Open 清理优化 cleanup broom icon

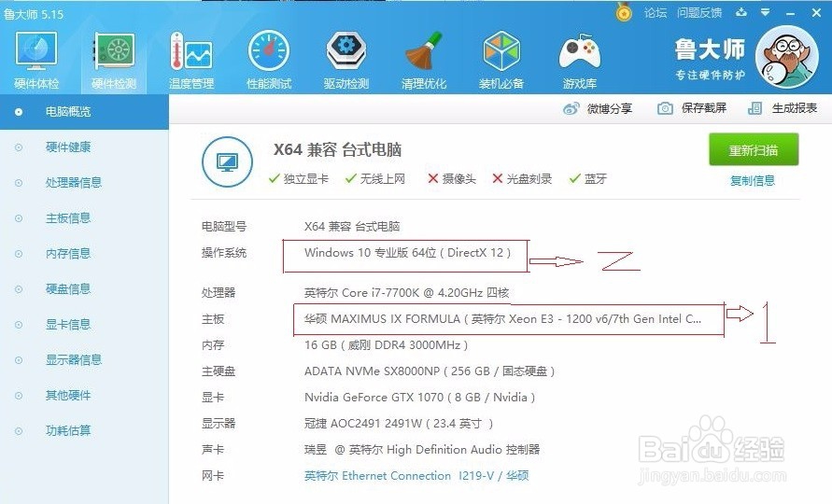click(423, 51)
